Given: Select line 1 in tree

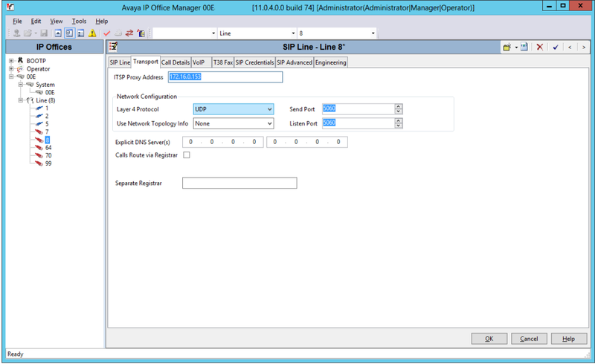Looking at the screenshot, I should pyautogui.click(x=47, y=108).
